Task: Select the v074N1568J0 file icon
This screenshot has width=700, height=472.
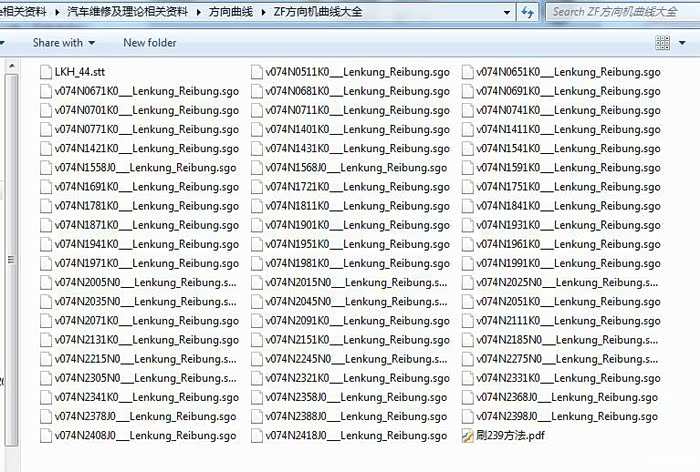Action: pyautogui.click(x=257, y=168)
